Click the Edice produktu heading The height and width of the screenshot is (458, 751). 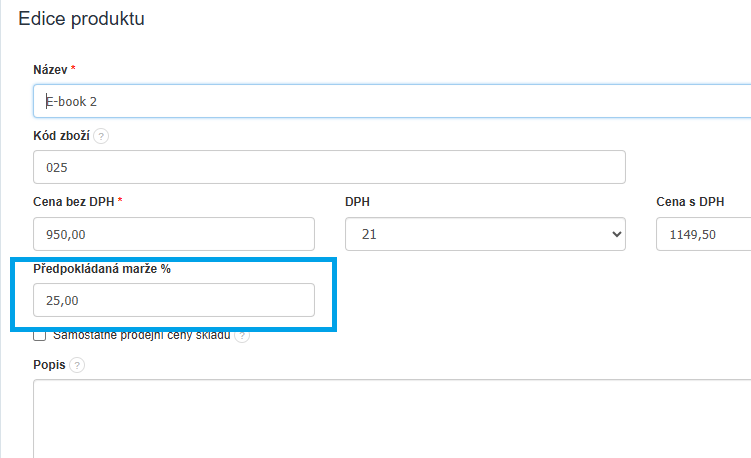tap(81, 19)
